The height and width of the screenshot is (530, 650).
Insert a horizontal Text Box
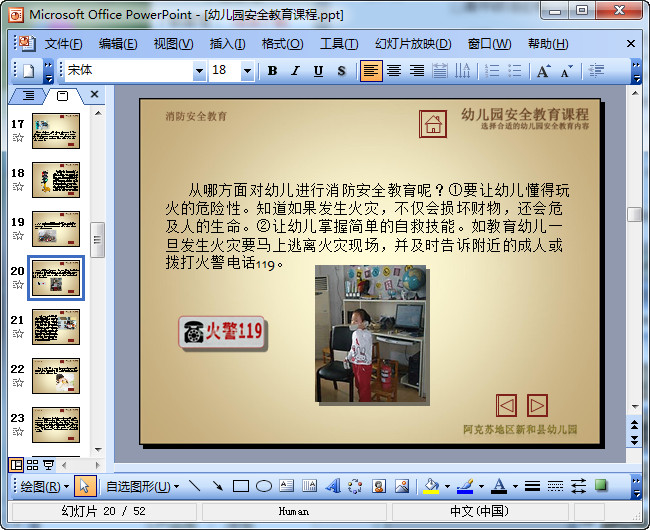pyautogui.click(x=286, y=486)
